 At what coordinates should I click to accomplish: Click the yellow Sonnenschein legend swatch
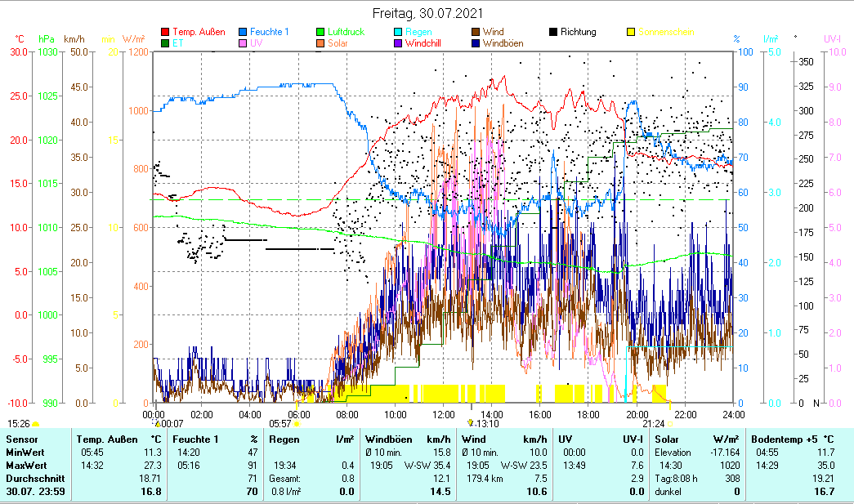pos(631,32)
